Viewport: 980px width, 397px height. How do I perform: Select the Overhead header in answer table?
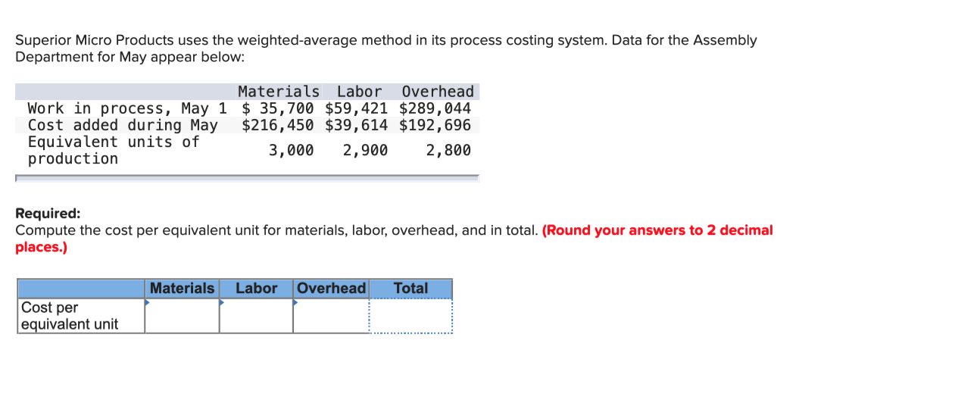click(x=331, y=289)
